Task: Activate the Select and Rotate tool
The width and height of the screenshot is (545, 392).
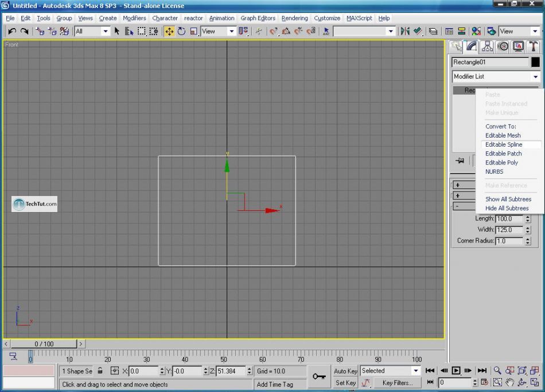Action: (181, 32)
